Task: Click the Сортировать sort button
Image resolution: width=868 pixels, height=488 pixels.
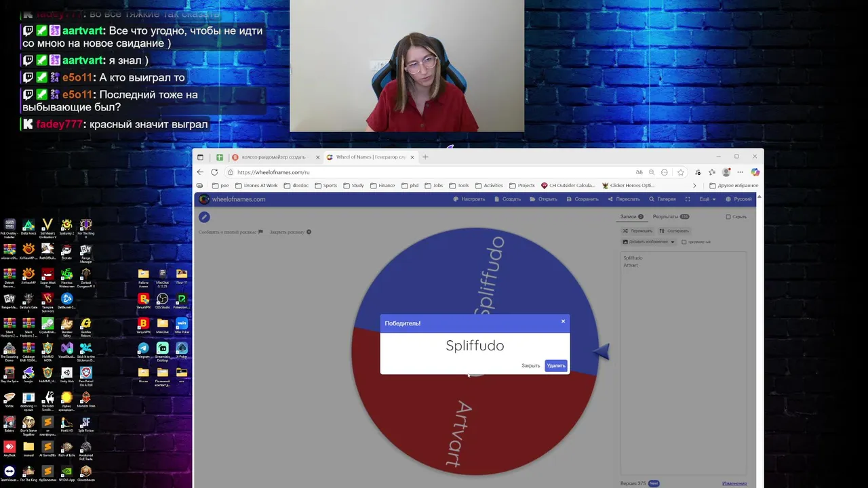Action: click(x=674, y=230)
